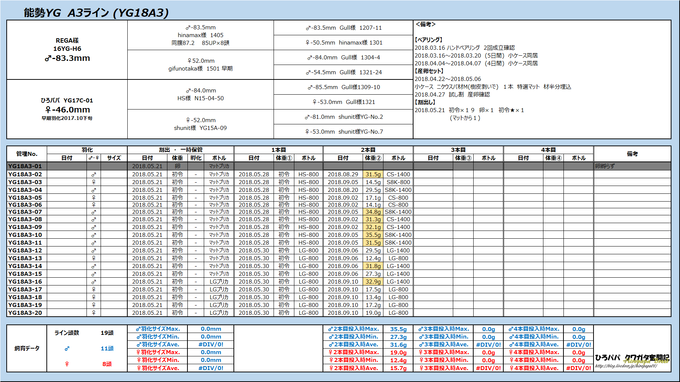The height and width of the screenshot is (382, 680).
Task: Open the ひろパパ クワガタ奮闘記 blog logo
Action: [x=632, y=361]
